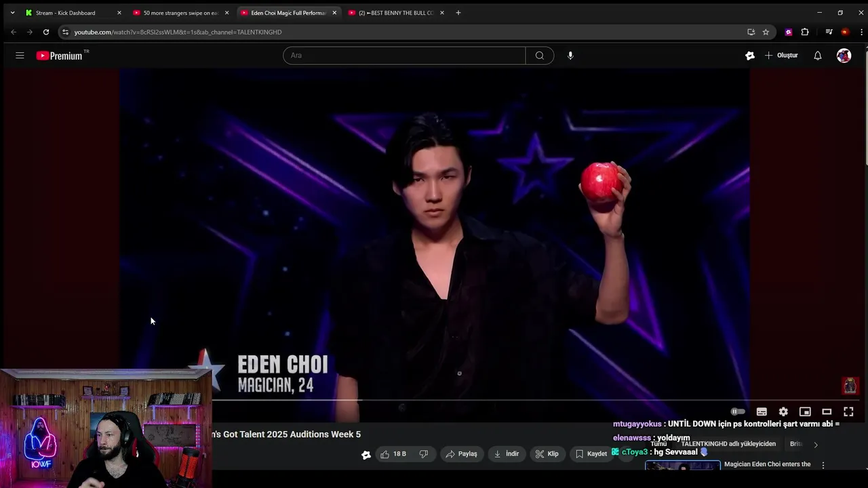Focus the Ara search field

pos(404,56)
